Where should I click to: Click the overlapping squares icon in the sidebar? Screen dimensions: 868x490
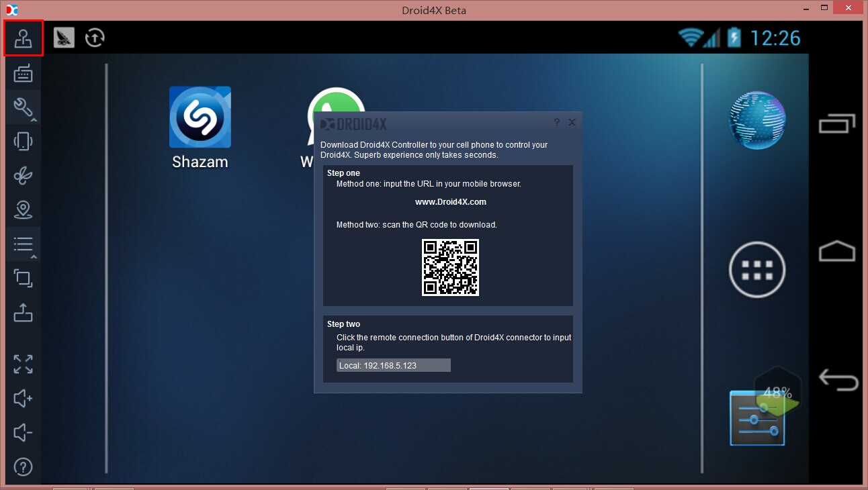(24, 278)
